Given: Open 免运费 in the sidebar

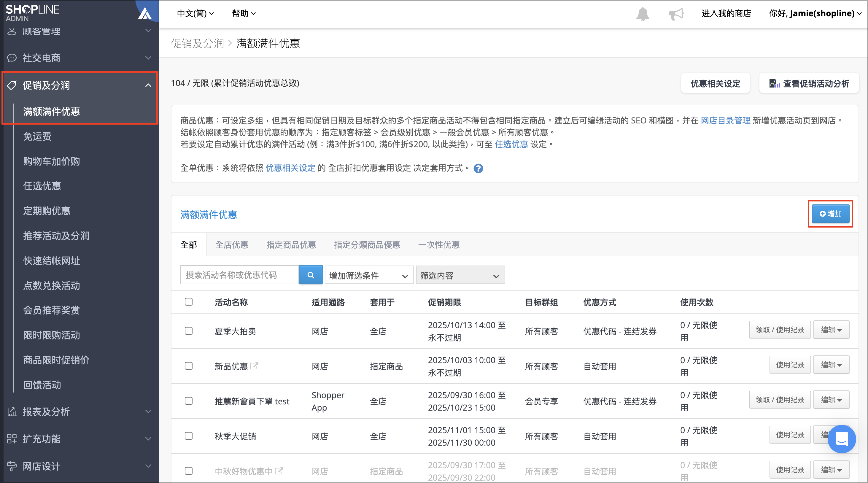Looking at the screenshot, I should coord(37,136).
